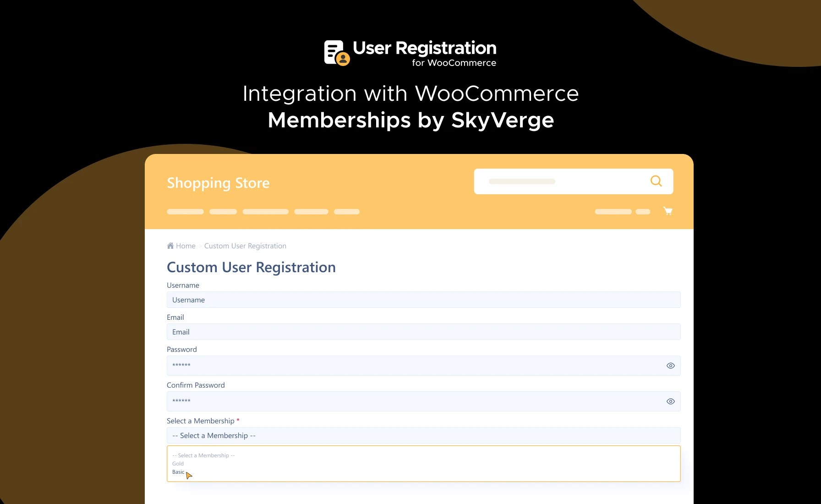Show the Confirm Password characters
The image size is (821, 504).
coord(670,401)
